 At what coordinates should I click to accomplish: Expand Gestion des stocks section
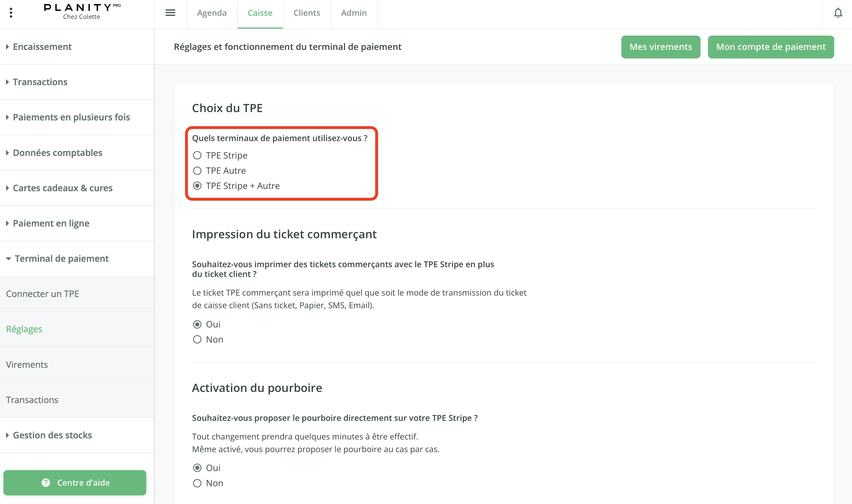(52, 435)
